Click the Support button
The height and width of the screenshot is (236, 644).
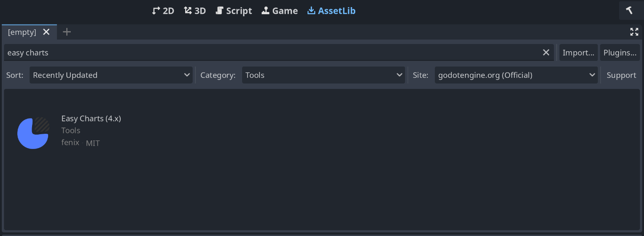(x=621, y=75)
